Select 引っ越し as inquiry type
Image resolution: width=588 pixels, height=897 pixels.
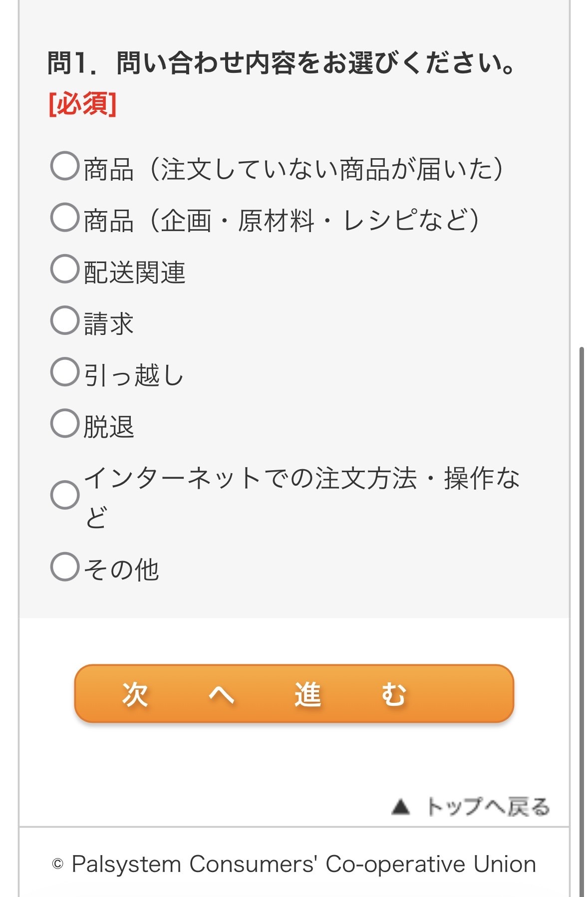pos(65,372)
